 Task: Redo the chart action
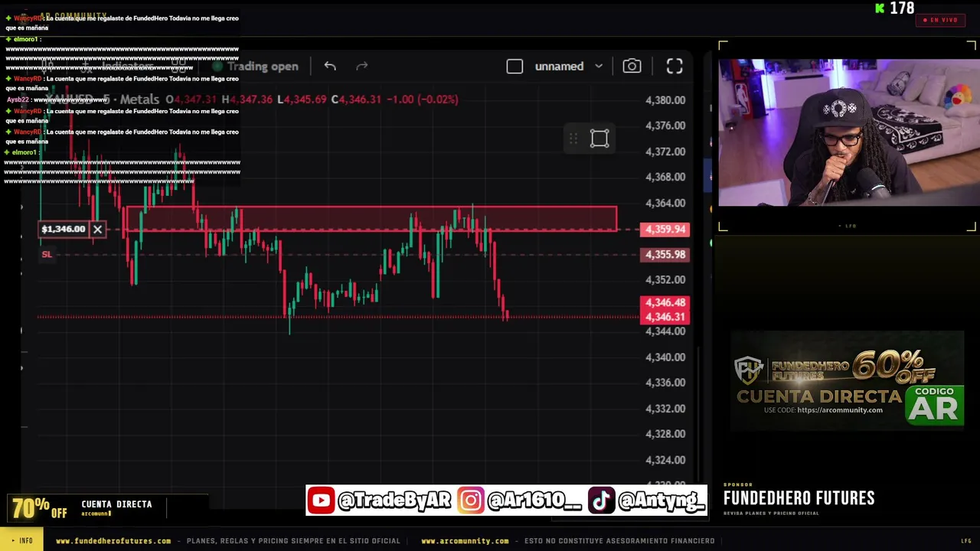click(362, 67)
